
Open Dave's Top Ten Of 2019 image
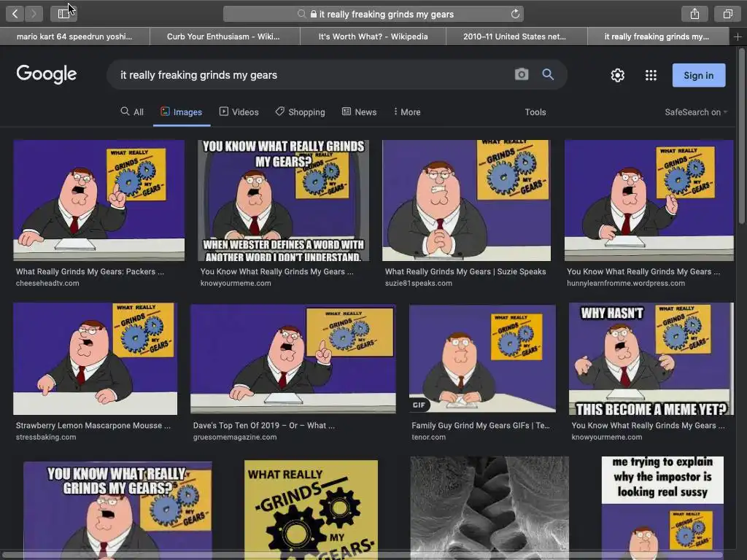pyautogui.click(x=293, y=359)
